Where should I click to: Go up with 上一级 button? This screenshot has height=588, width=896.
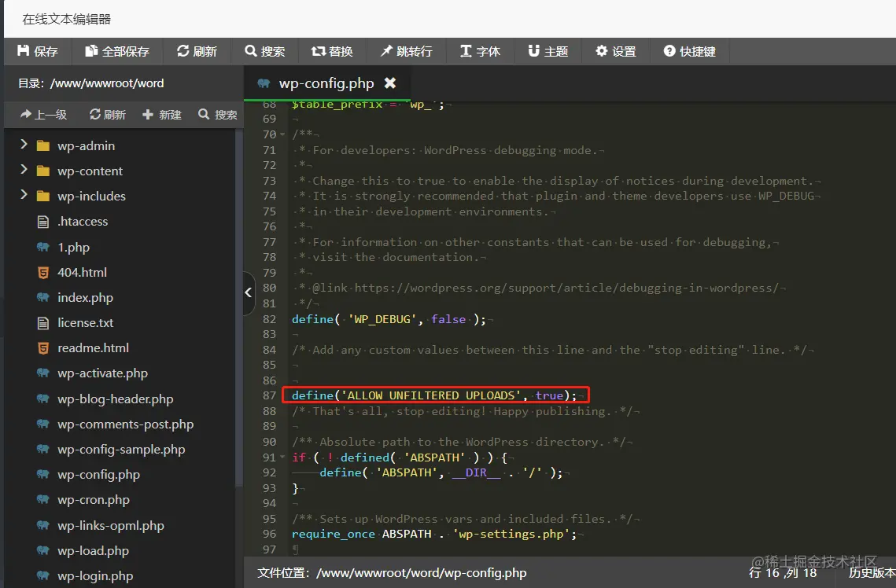pyautogui.click(x=43, y=115)
